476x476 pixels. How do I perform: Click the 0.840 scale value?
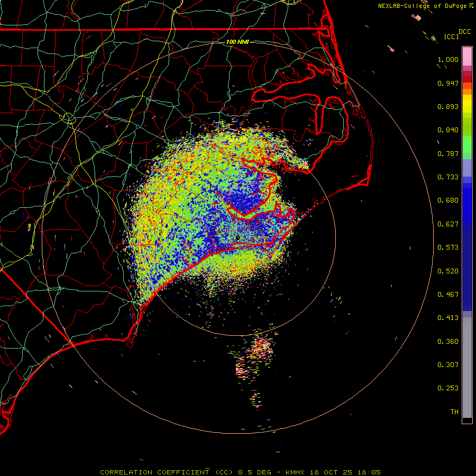448,130
